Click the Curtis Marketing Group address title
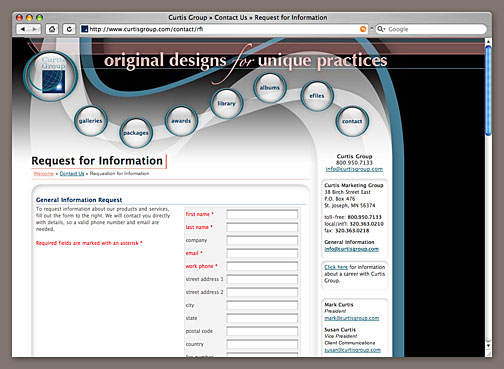The image size is (504, 369). (x=354, y=185)
